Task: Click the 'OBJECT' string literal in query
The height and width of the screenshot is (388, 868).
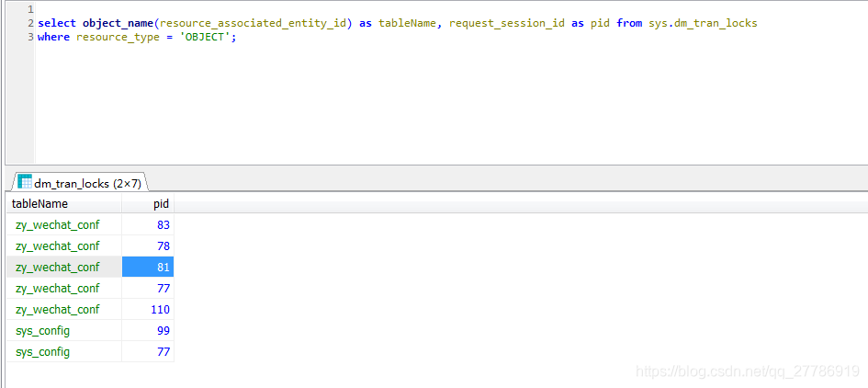Action: [204, 37]
